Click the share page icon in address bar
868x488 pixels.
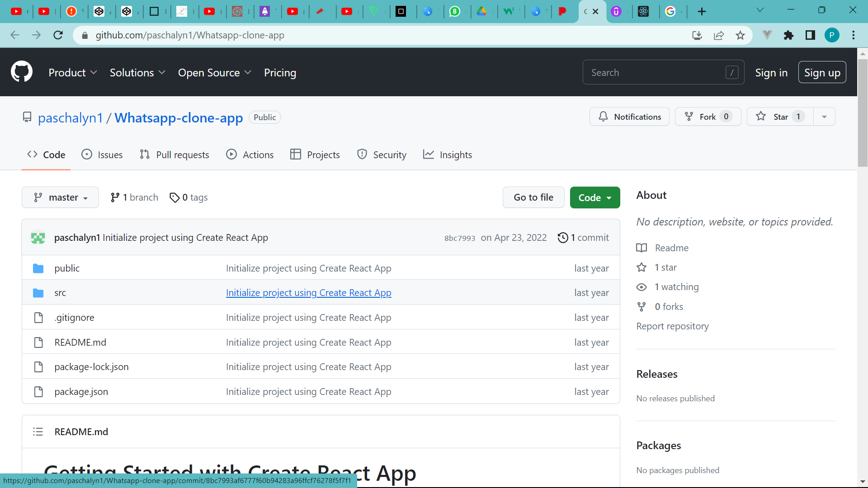point(719,35)
